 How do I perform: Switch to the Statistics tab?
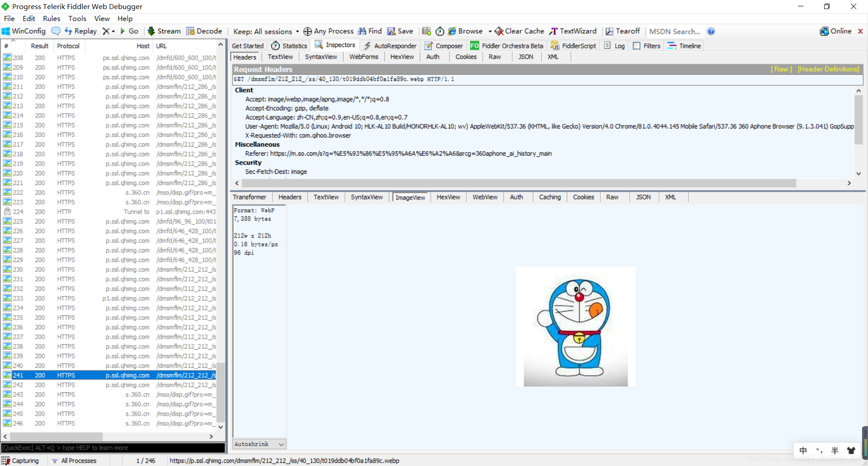pyautogui.click(x=289, y=46)
